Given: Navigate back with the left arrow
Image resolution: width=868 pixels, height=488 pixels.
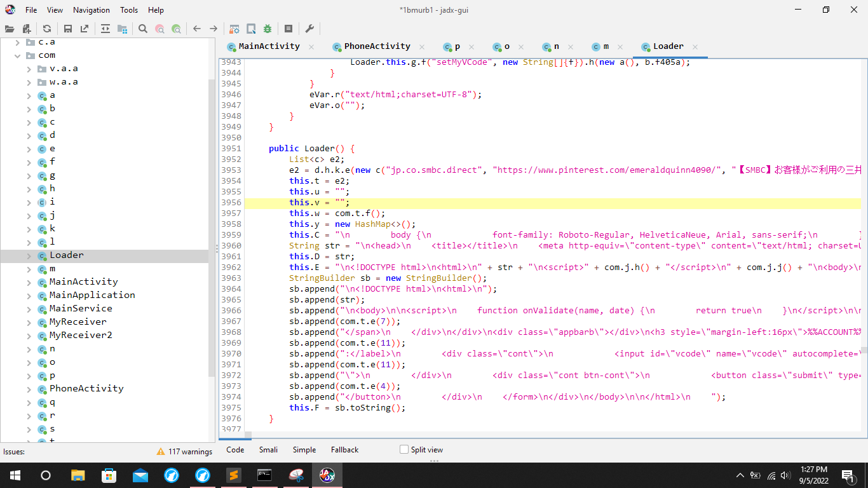Looking at the screenshot, I should (197, 29).
